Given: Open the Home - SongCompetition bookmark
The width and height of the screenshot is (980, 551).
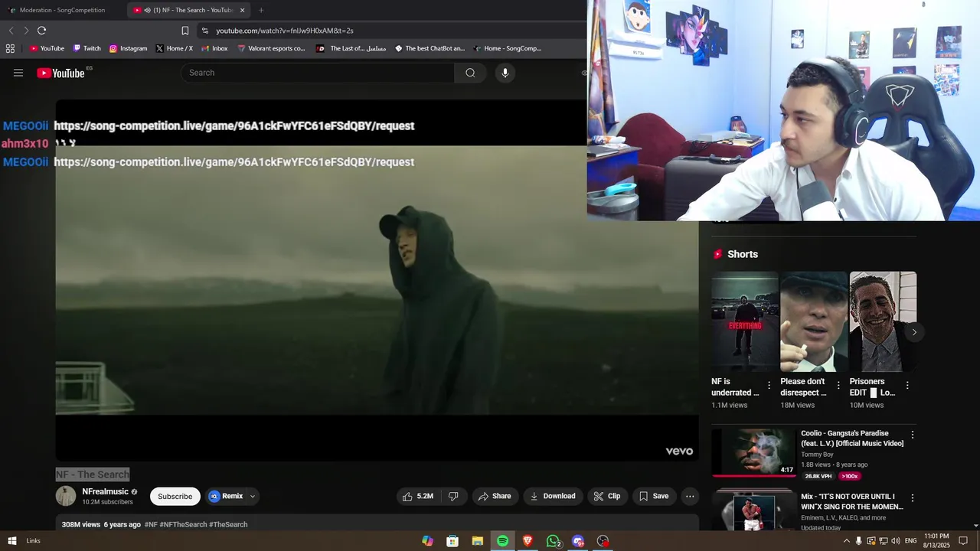Looking at the screenshot, I should pyautogui.click(x=506, y=48).
